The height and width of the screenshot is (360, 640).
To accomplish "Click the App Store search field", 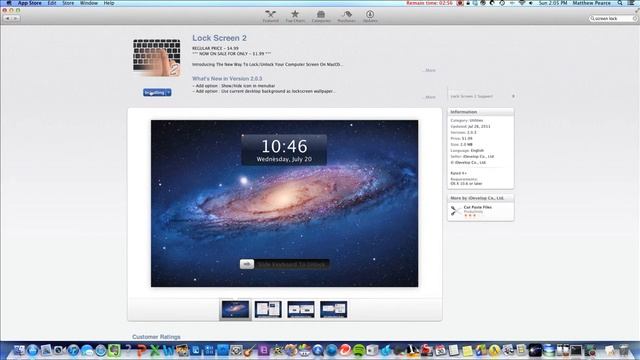I will coord(612,18).
